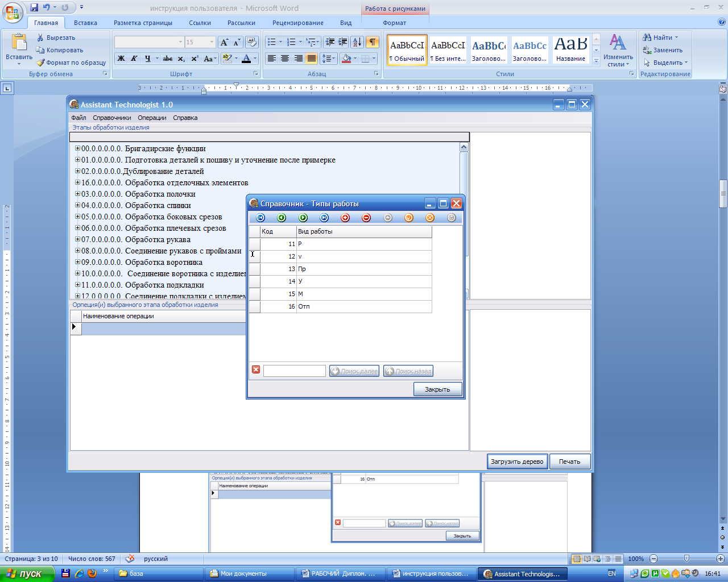Apply multilevel list formatting

[313, 42]
